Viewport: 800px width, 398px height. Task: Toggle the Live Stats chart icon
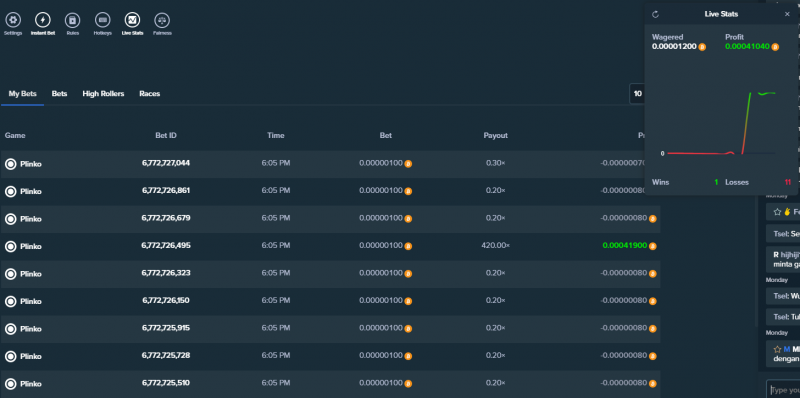point(132,20)
